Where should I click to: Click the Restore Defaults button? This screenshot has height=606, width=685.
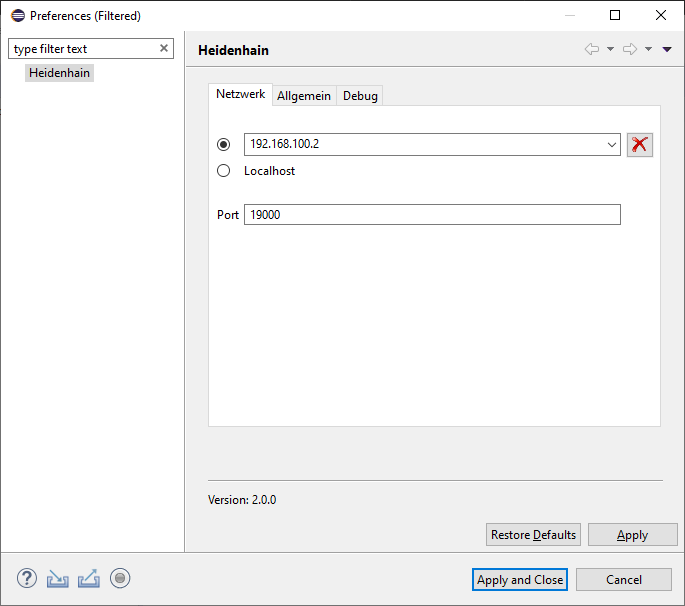click(533, 535)
